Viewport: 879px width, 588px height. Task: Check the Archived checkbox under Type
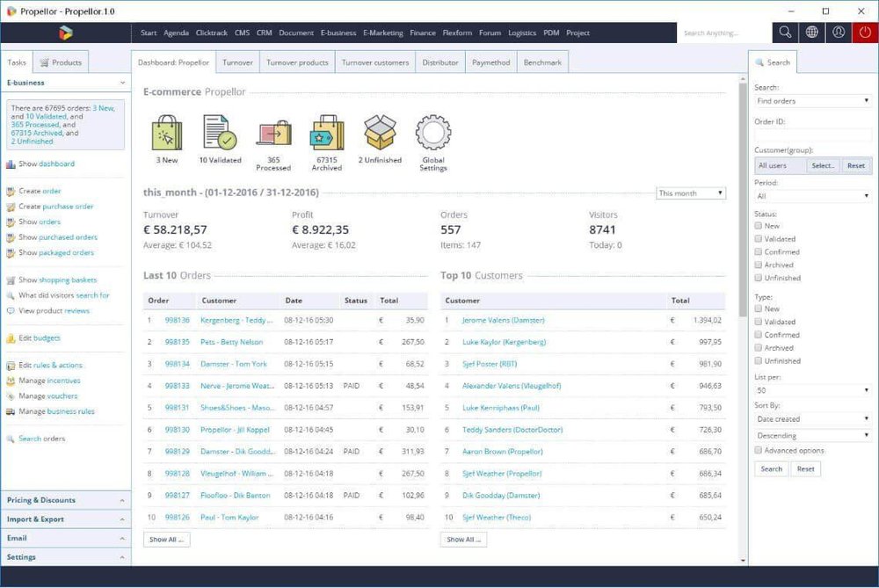click(759, 348)
